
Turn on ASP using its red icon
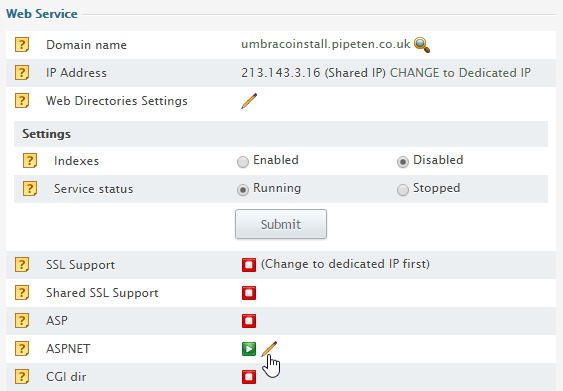249,321
